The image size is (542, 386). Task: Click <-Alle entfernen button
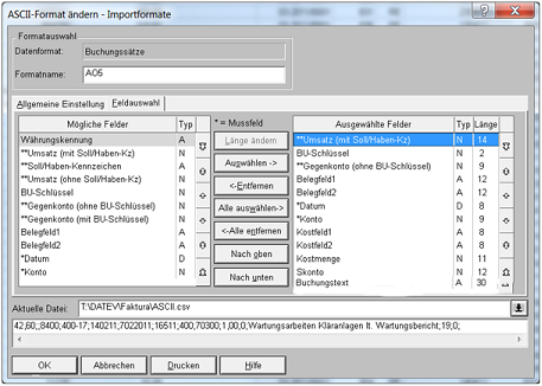(x=251, y=231)
